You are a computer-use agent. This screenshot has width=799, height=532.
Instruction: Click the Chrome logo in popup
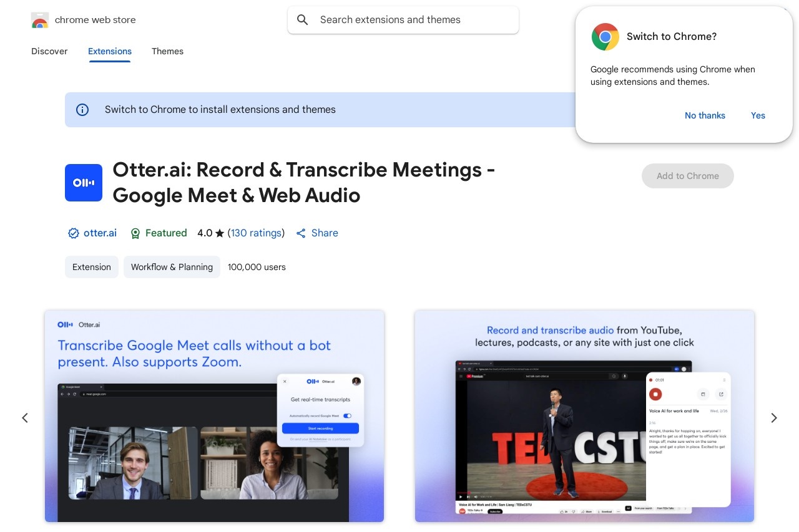pyautogui.click(x=605, y=37)
